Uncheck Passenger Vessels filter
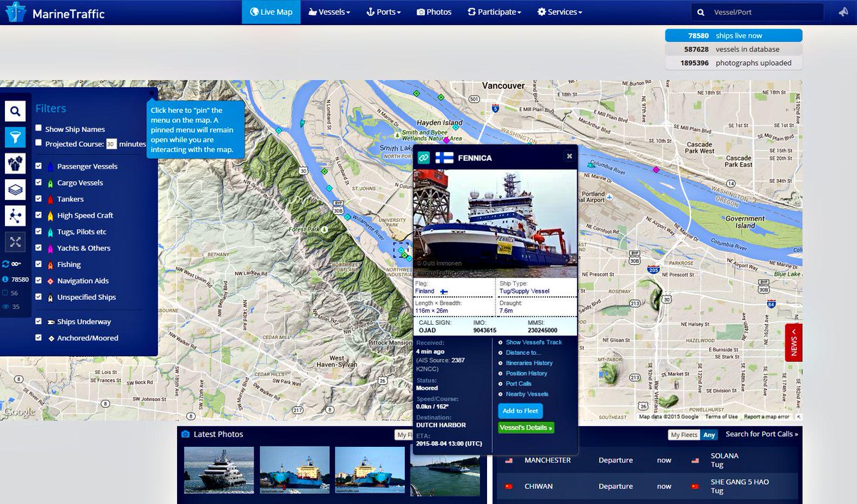The height and width of the screenshot is (504, 857). [39, 166]
